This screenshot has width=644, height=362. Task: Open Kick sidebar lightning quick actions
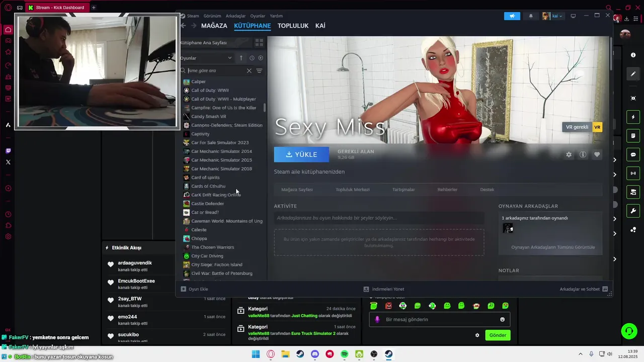coord(633,117)
